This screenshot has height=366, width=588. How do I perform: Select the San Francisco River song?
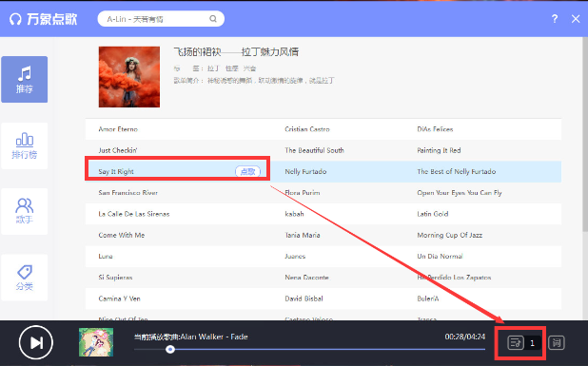(127, 193)
